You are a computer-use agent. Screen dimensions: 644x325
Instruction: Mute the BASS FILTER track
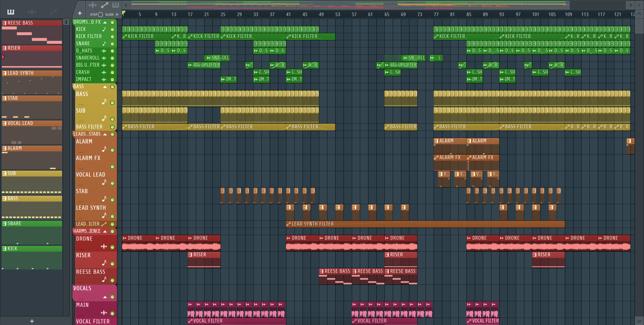pyautogui.click(x=112, y=127)
